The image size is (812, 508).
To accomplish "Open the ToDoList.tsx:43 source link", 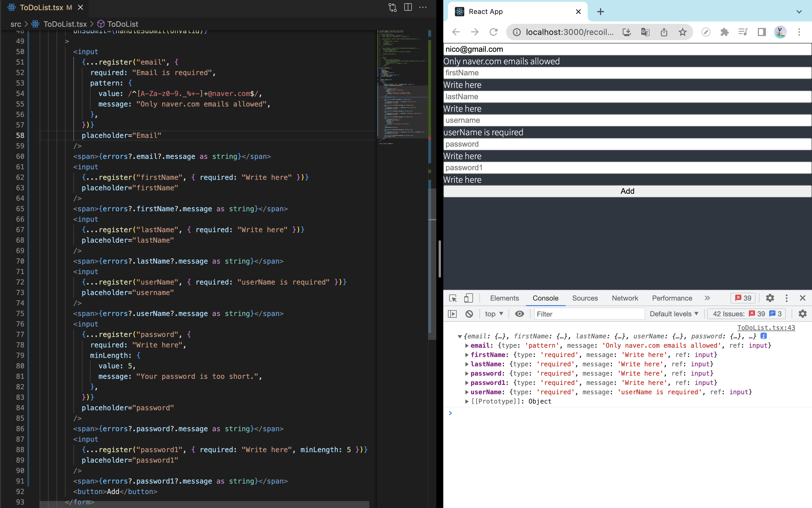I will pyautogui.click(x=766, y=328).
